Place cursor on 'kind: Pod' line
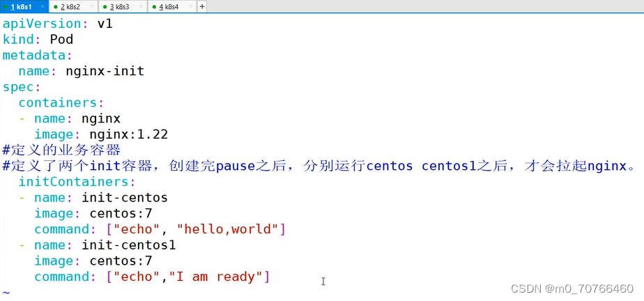644x301 pixels. [38, 40]
